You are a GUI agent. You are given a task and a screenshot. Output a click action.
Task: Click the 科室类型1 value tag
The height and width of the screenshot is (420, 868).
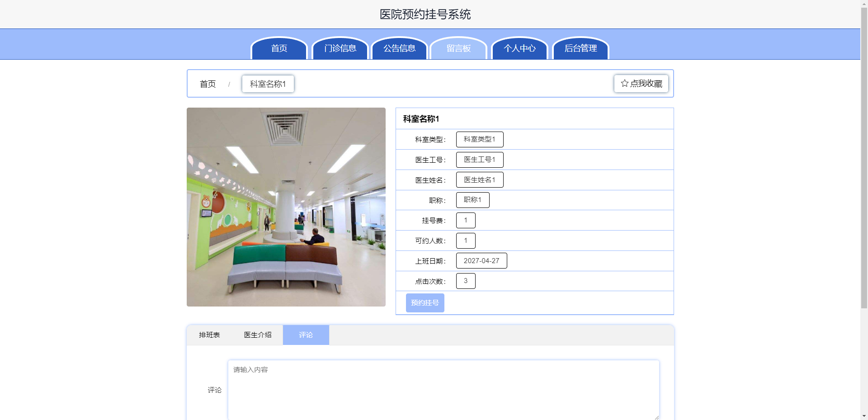point(480,139)
